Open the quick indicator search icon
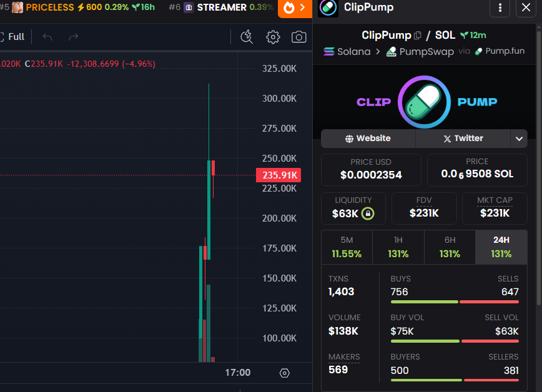 247,37
